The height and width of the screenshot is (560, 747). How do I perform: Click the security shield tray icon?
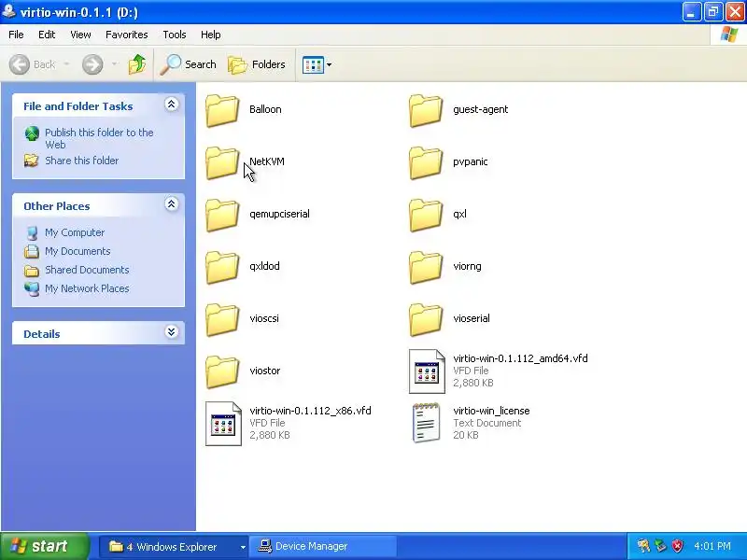click(x=678, y=546)
